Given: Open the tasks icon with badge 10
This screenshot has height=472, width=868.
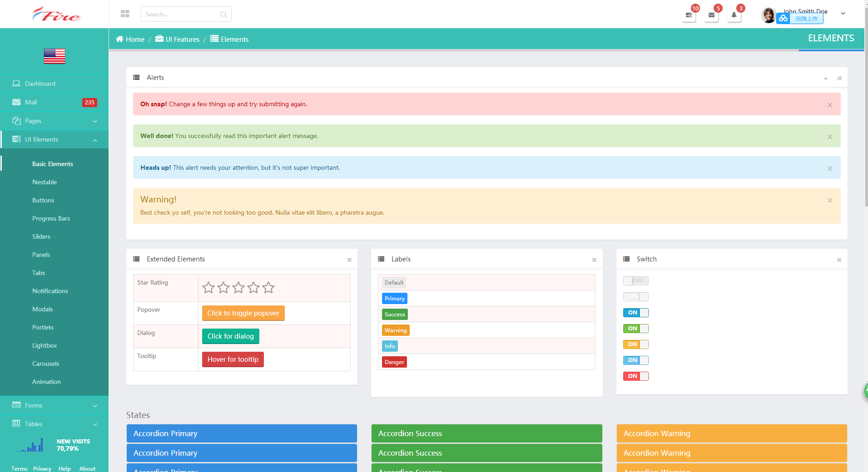Looking at the screenshot, I should [x=689, y=15].
